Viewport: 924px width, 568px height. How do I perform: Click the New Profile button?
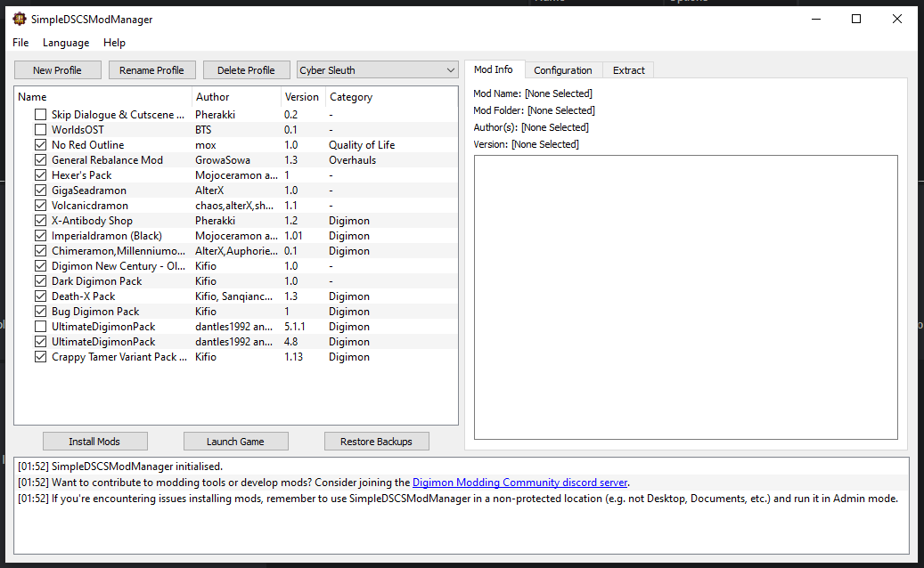[x=57, y=70]
